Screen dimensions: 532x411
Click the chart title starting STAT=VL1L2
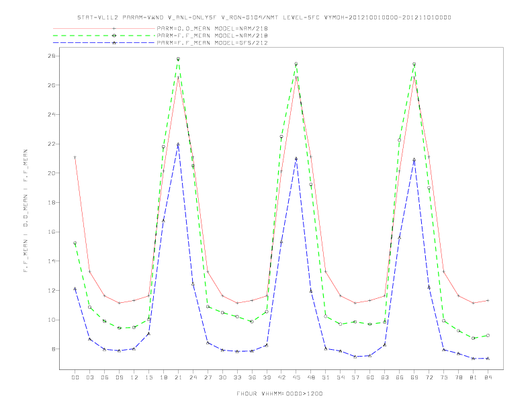tap(264, 17)
